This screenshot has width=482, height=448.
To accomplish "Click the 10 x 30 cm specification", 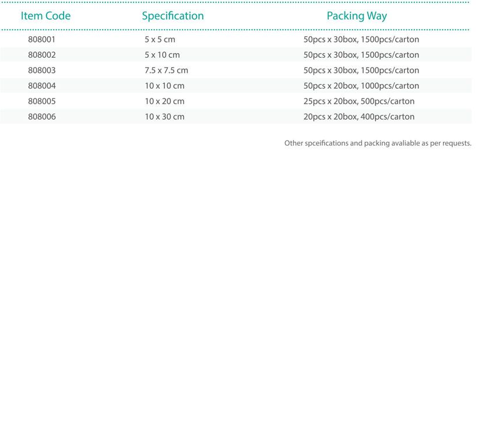I will point(164,117).
